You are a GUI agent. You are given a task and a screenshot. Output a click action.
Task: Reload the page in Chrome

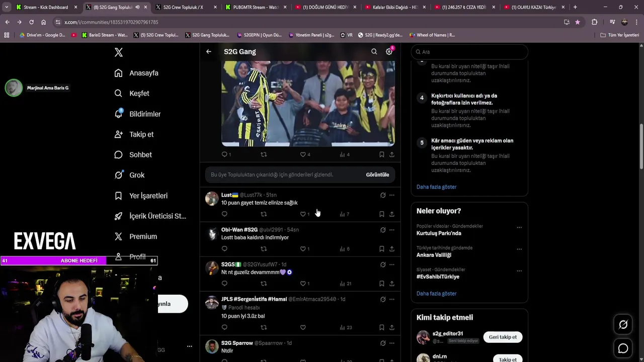[31, 22]
